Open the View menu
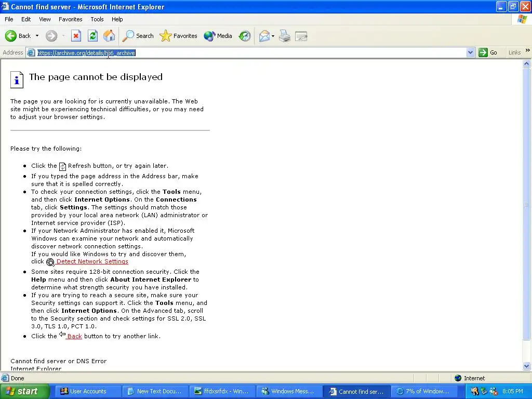This screenshot has width=532, height=399. click(45, 19)
